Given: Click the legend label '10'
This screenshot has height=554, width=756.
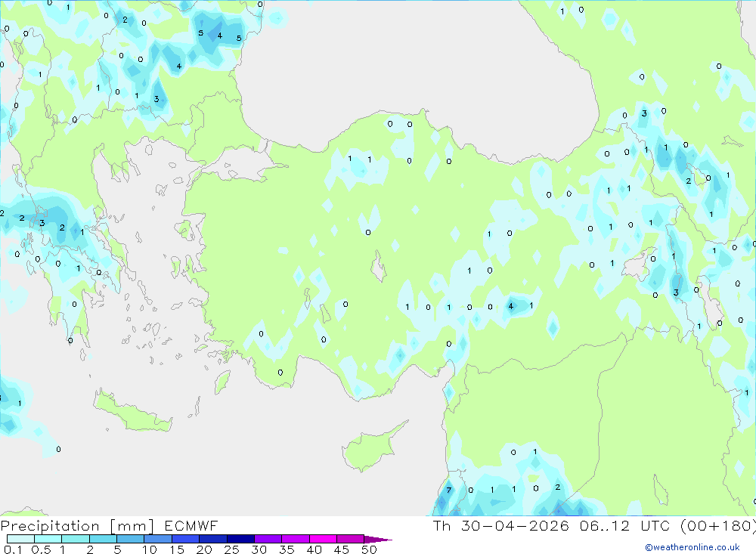Looking at the screenshot, I should (x=150, y=549).
